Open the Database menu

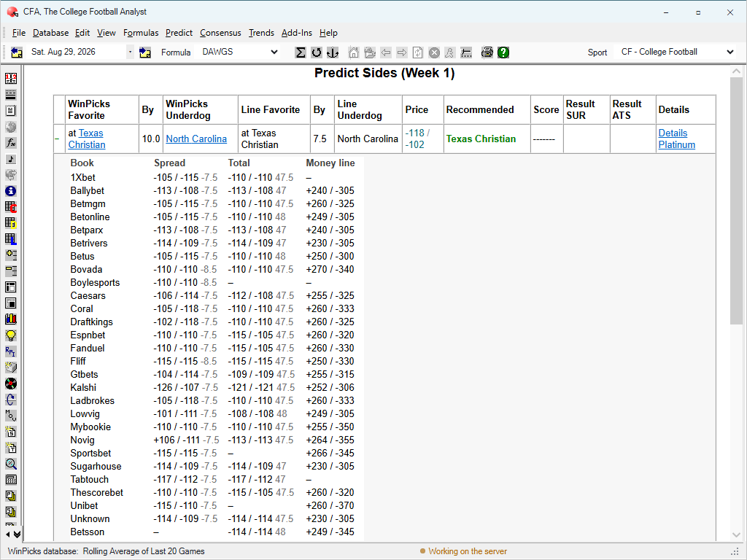50,33
